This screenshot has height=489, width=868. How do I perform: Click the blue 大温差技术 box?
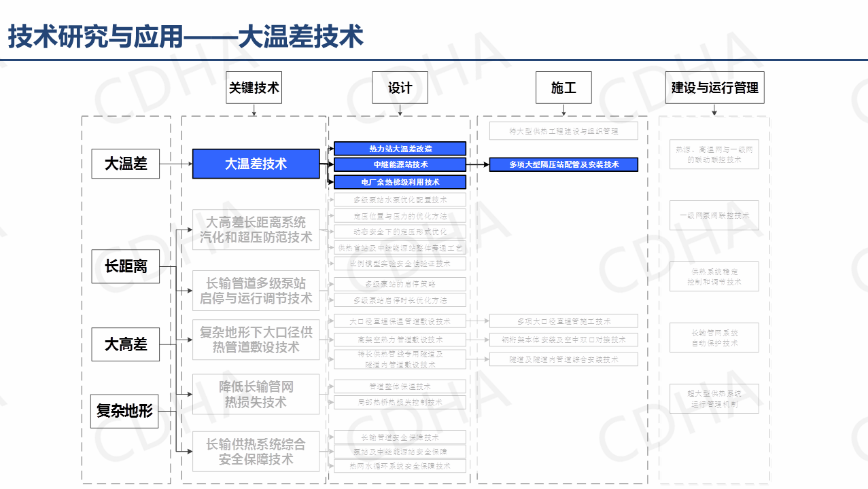click(x=256, y=164)
